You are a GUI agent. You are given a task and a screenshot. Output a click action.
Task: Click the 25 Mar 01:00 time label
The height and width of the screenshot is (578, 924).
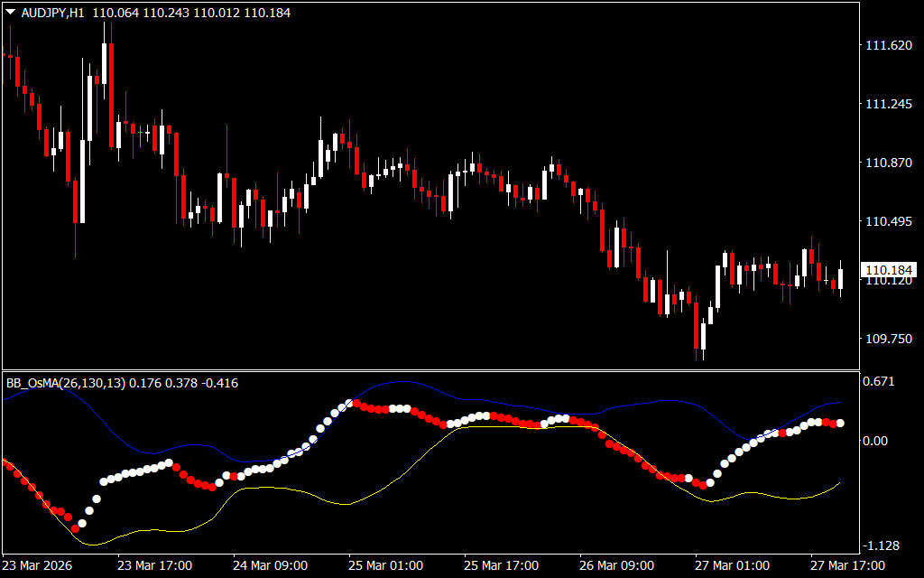pos(386,566)
